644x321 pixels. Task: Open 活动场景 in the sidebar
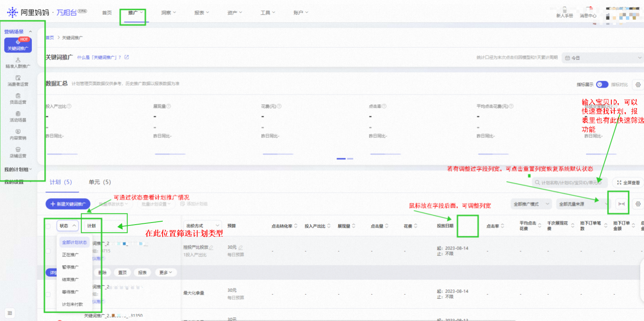coord(18,117)
